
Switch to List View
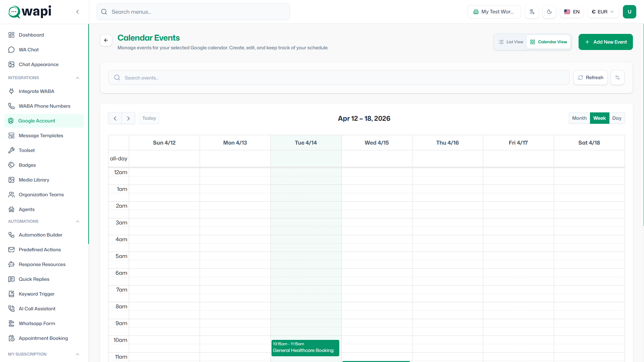pyautogui.click(x=511, y=42)
